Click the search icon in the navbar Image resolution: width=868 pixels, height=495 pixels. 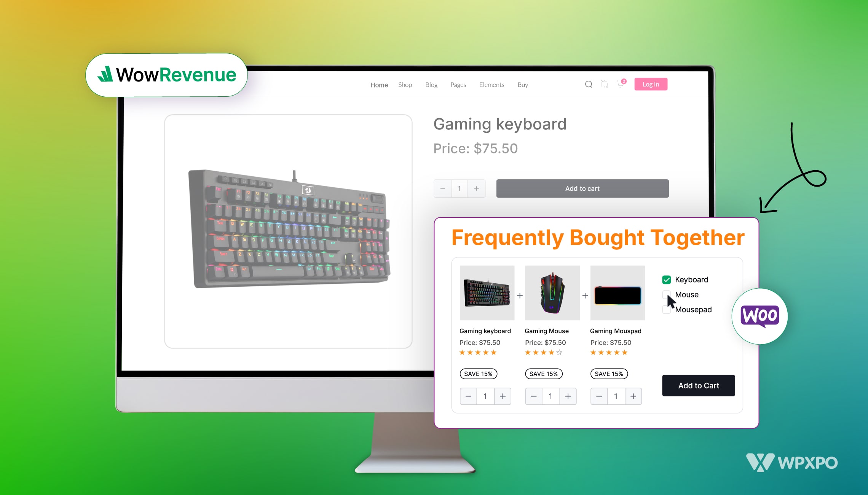point(589,84)
